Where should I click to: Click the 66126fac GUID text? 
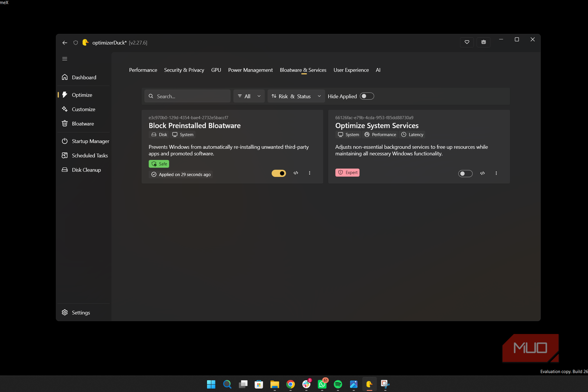pos(374,118)
